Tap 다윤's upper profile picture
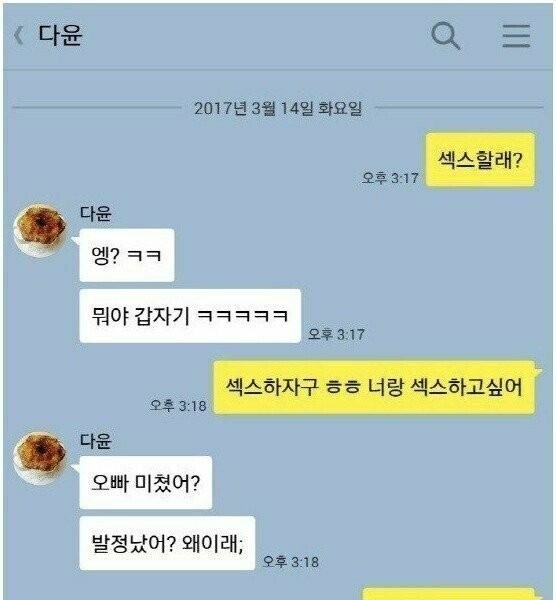556x600 pixels. tap(39, 230)
